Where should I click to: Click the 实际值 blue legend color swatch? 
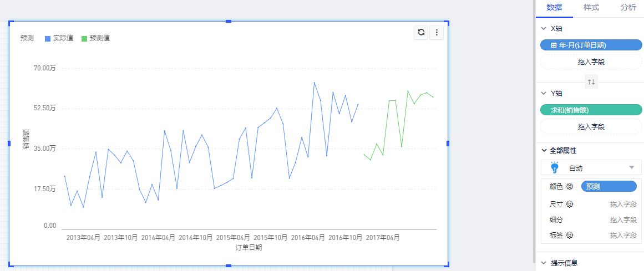point(48,39)
